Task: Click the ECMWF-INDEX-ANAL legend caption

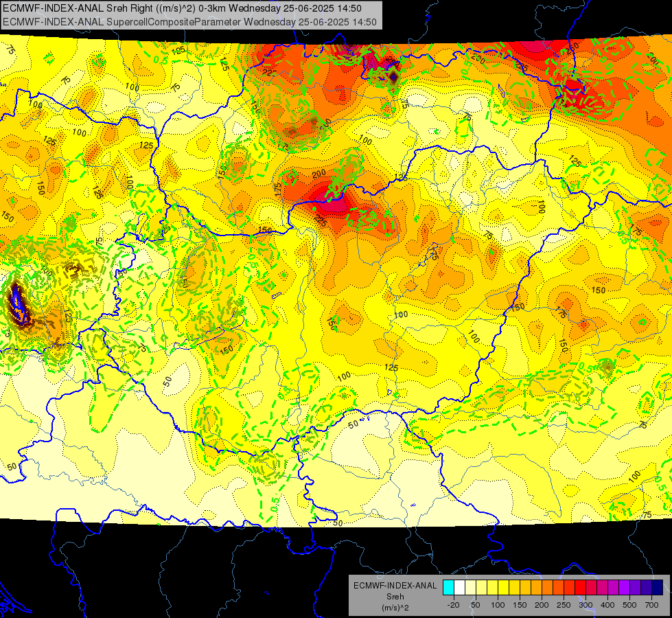Action: pyautogui.click(x=395, y=586)
